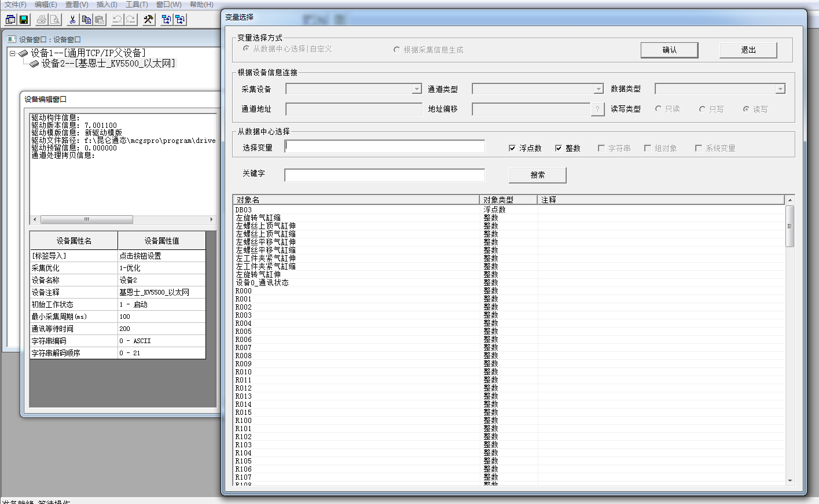The height and width of the screenshot is (504, 819).
Task: Click the Cut scissors icon
Action: click(72, 20)
